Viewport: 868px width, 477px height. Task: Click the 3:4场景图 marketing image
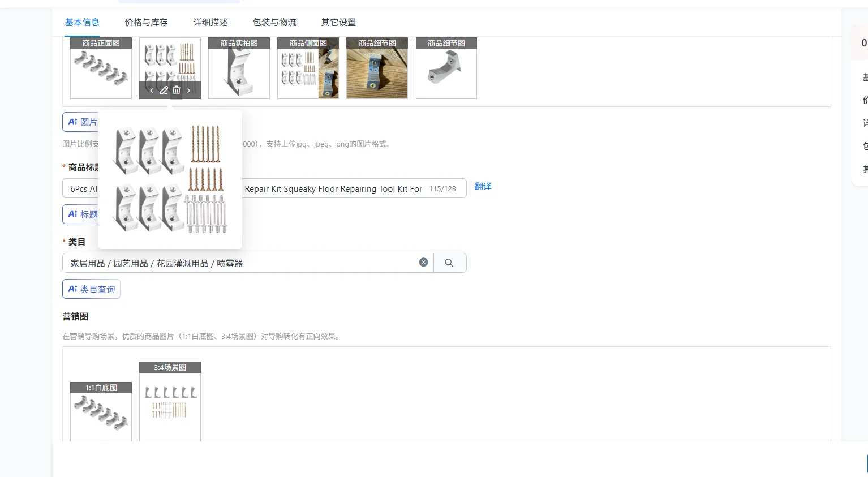(x=170, y=401)
